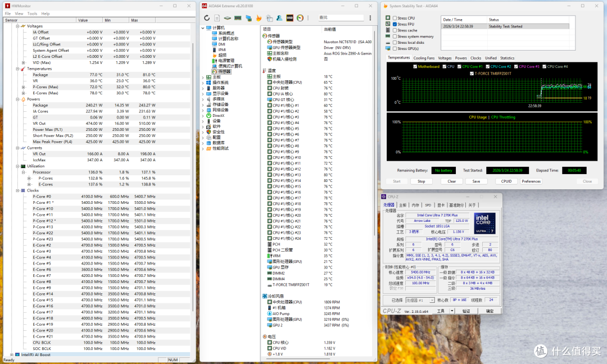This screenshot has width=607, height=364.
Task: Click the flame stability test toolbar icon
Action: (259, 18)
